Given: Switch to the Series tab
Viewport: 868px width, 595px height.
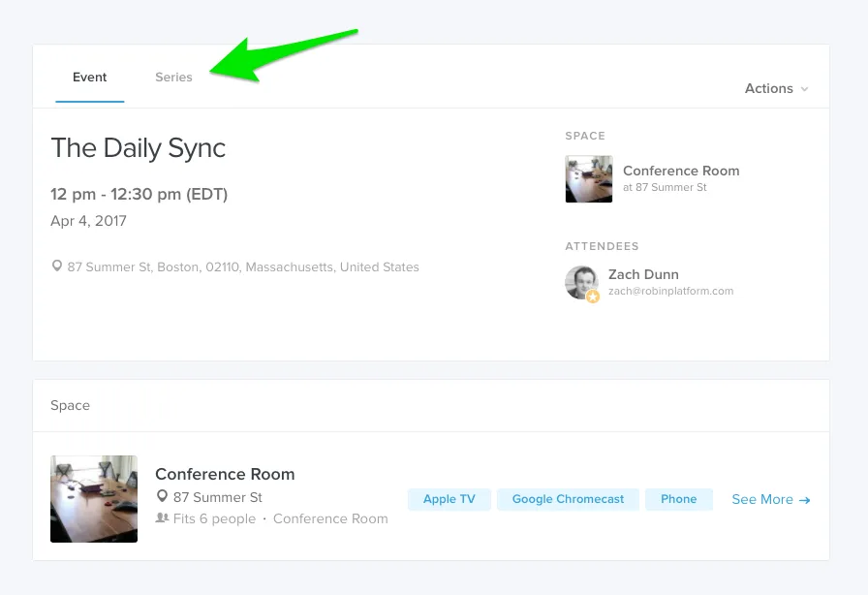Looking at the screenshot, I should tap(173, 77).
